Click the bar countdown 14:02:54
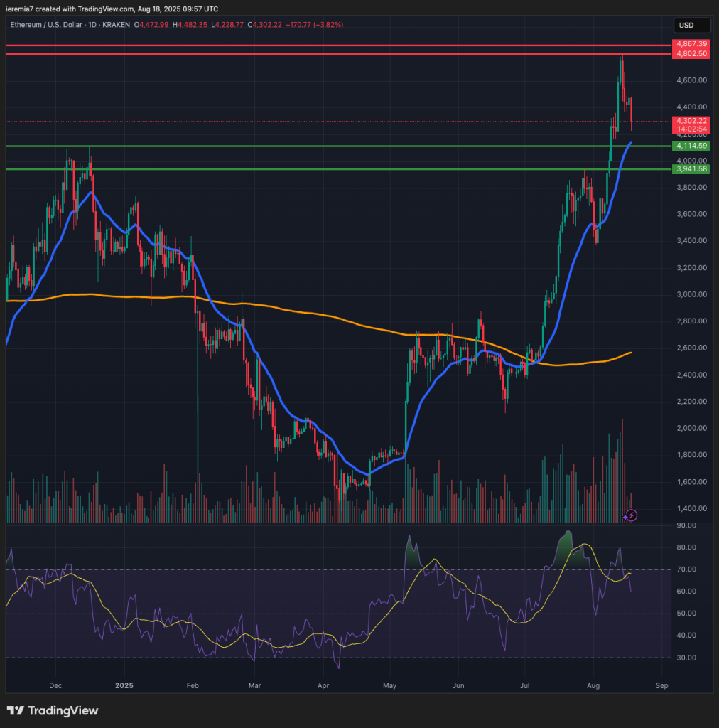Screen dimensions: 719x728 (691, 129)
